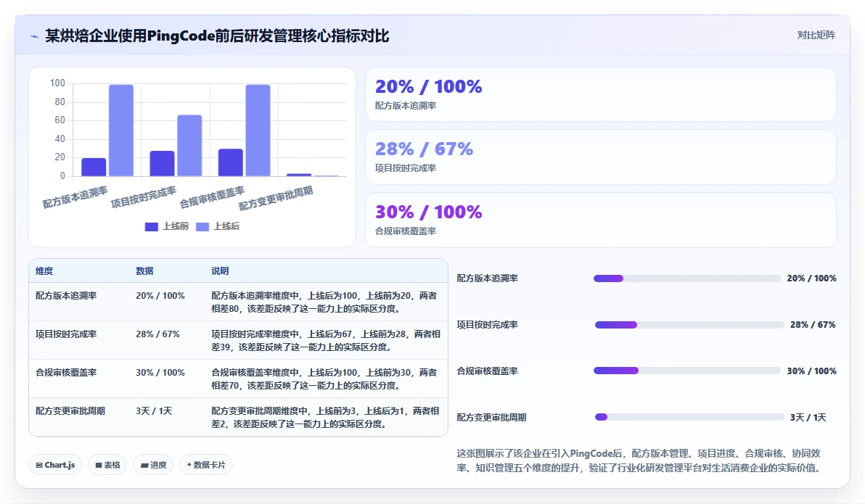Click the 上线后 bar for 配方版本追溯率
The image size is (865, 504).
(x=120, y=131)
